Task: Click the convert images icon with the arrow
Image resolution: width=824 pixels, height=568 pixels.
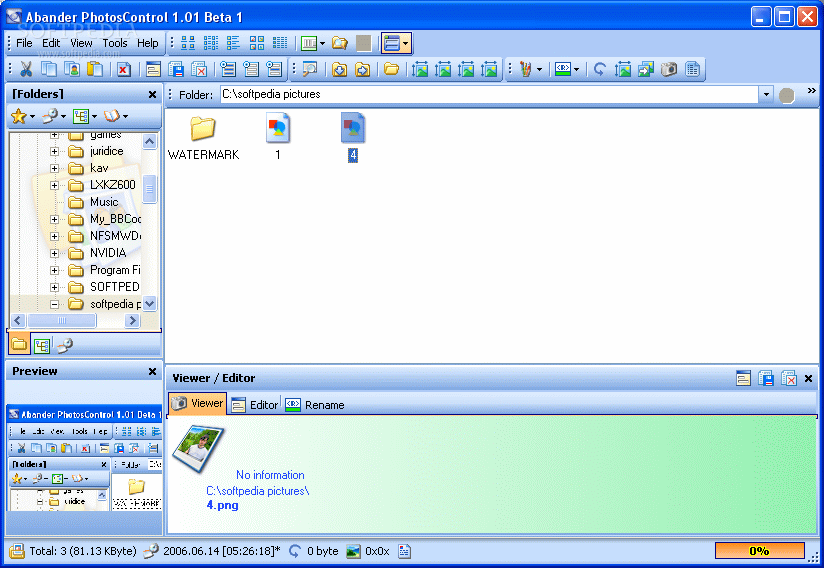Action: click(x=646, y=69)
